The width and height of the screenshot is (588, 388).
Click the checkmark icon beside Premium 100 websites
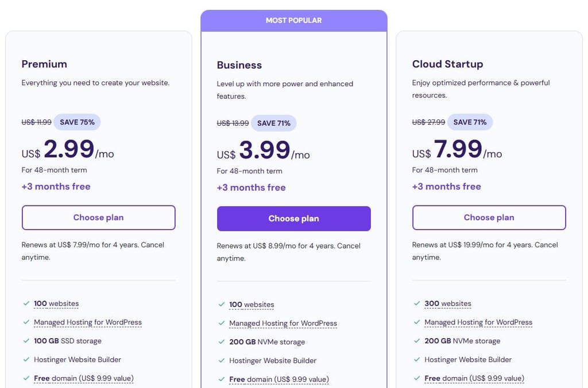point(26,304)
